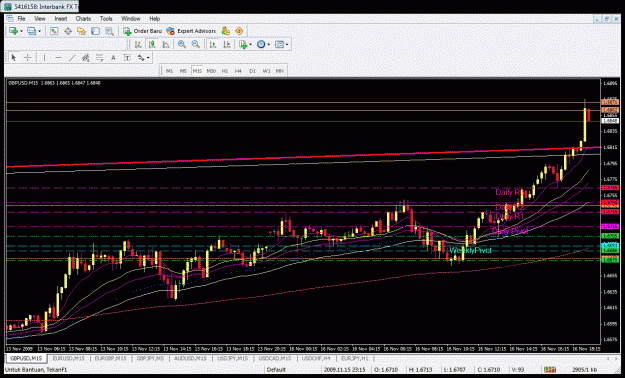Switch to the AUDUSD,M15 chart tab
625x378 pixels.
point(191,359)
